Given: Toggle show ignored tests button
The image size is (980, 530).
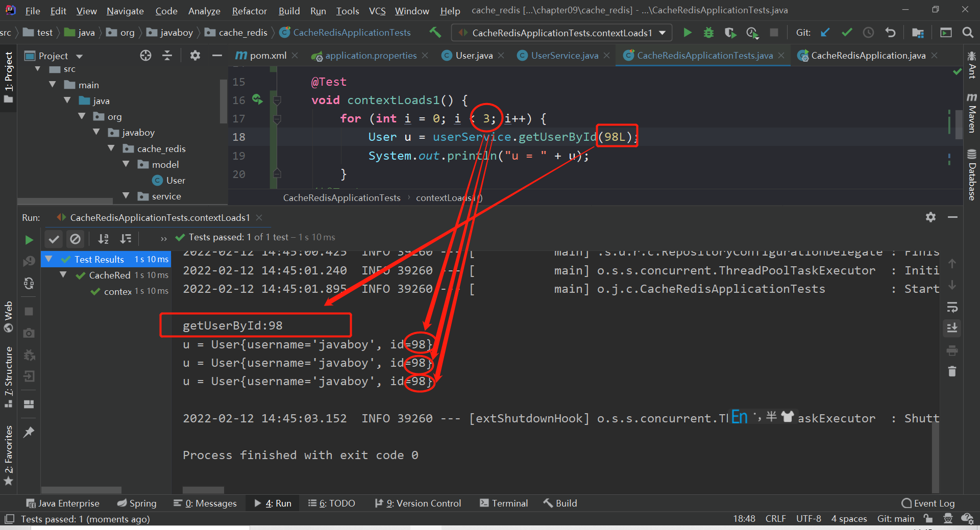Looking at the screenshot, I should (x=75, y=238).
